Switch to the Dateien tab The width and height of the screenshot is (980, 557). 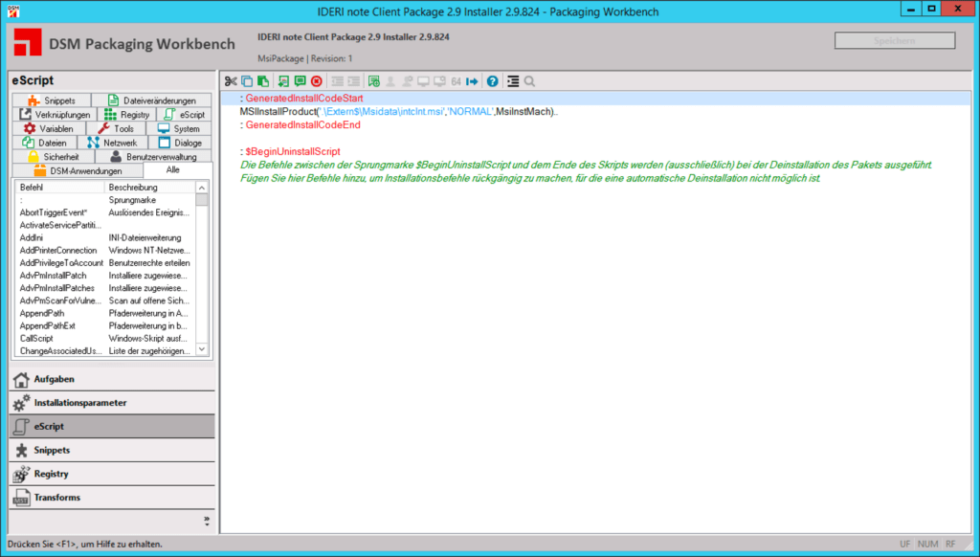[44, 144]
